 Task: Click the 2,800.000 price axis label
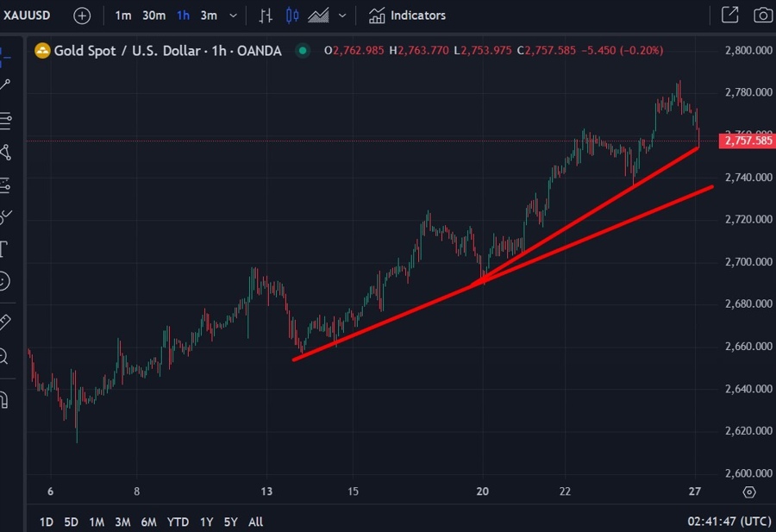coord(748,50)
